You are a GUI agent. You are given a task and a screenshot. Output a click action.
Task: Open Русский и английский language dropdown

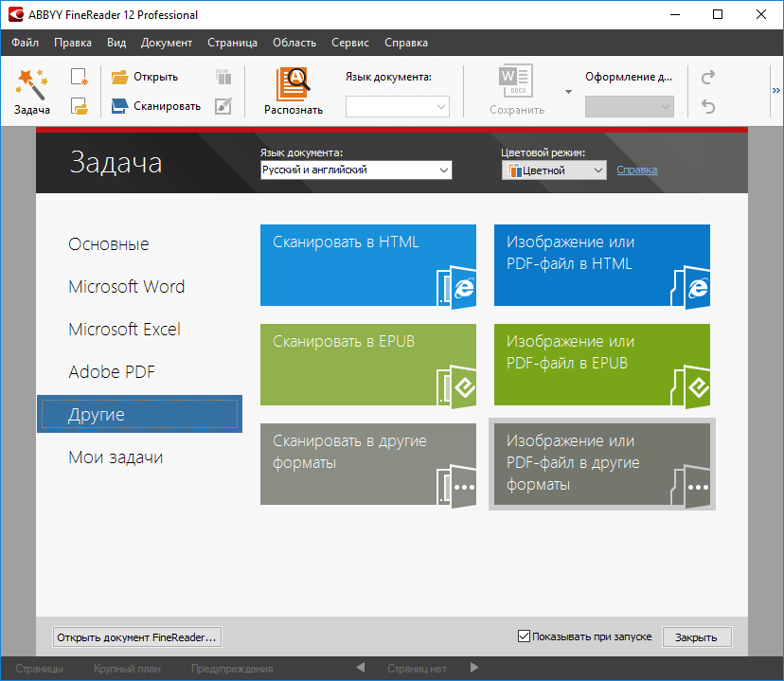[356, 170]
